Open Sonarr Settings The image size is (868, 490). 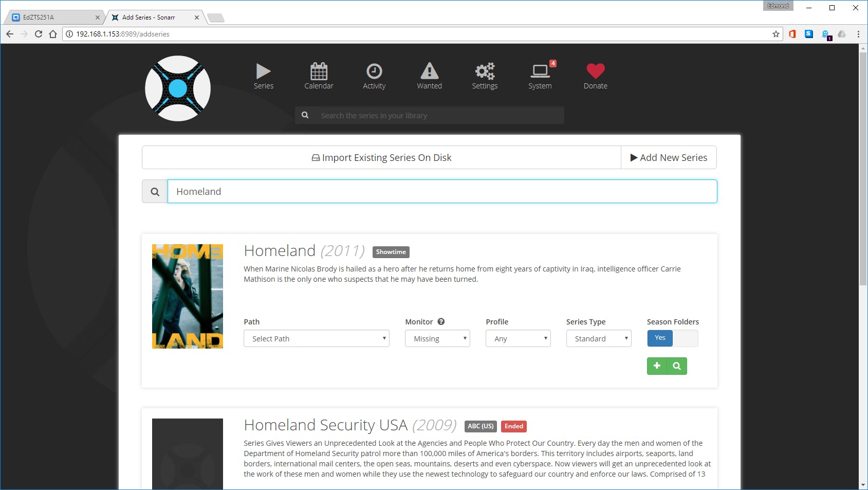click(485, 76)
